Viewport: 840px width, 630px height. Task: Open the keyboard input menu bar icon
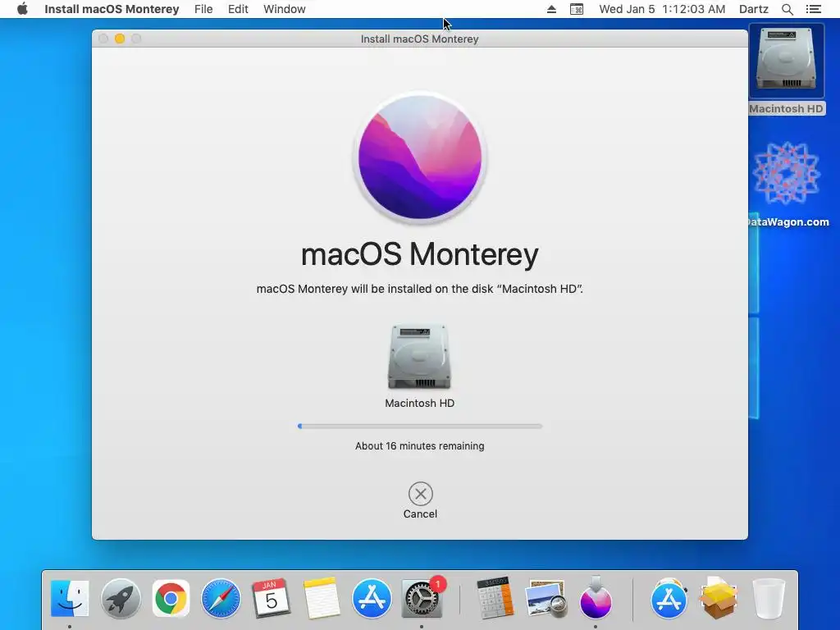coord(577,9)
